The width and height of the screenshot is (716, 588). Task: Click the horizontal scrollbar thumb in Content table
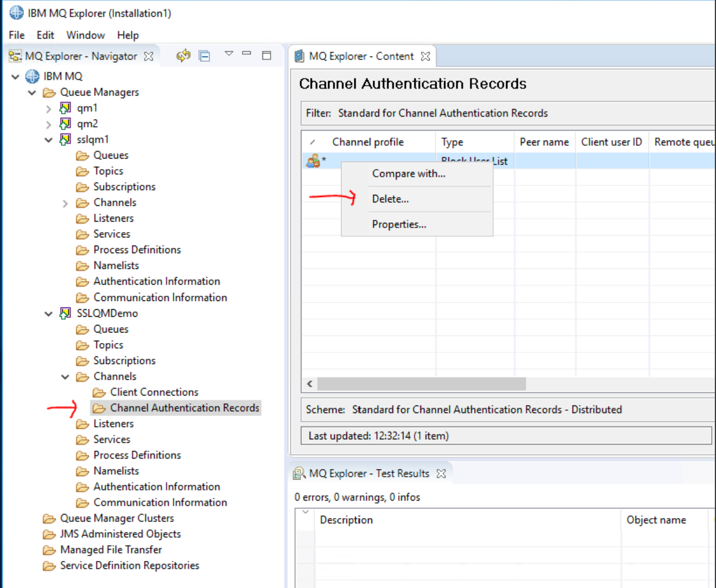[422, 384]
